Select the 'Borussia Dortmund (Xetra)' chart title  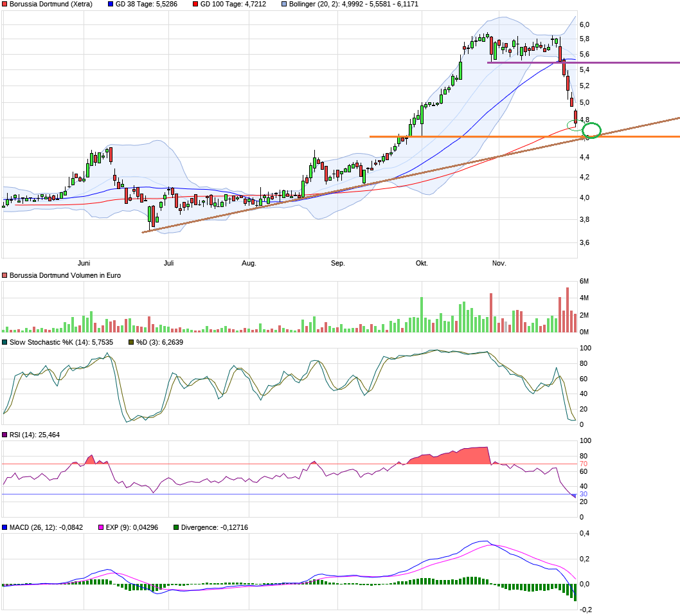[51, 4]
